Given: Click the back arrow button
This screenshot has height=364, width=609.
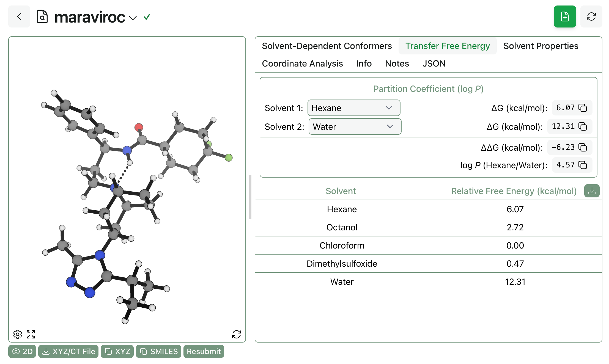Looking at the screenshot, I should pyautogui.click(x=19, y=17).
